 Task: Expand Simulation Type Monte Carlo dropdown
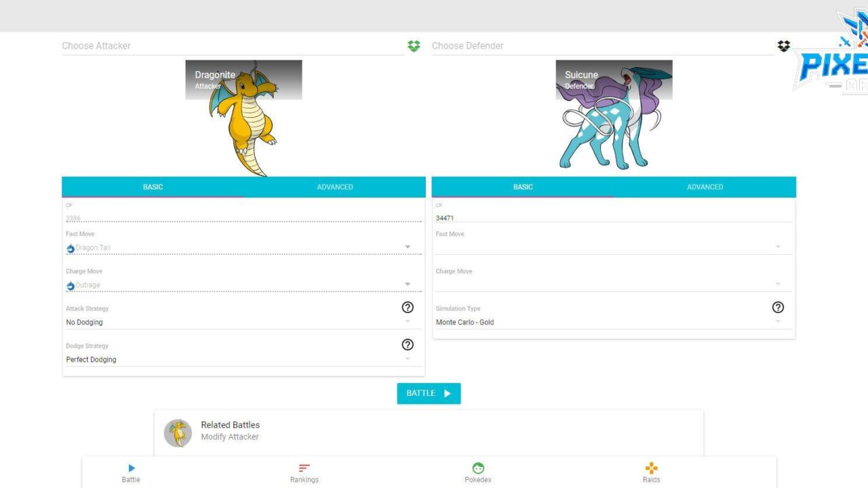(614, 322)
